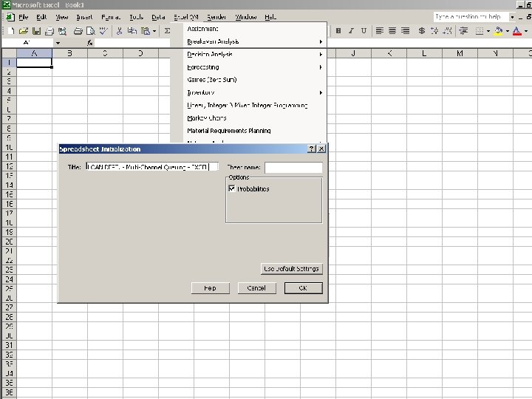Open Print Preview from the toolbar
532x399 pixels.
pyautogui.click(x=91, y=31)
